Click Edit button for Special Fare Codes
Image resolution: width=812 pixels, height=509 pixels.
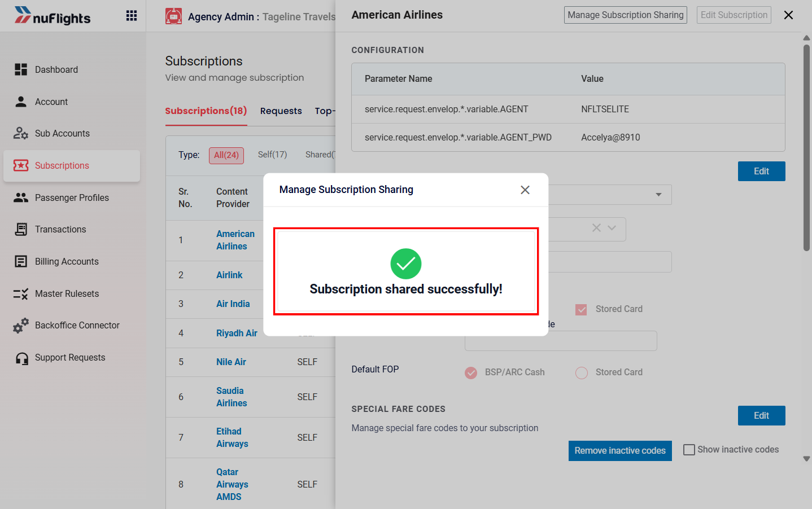coord(762,416)
